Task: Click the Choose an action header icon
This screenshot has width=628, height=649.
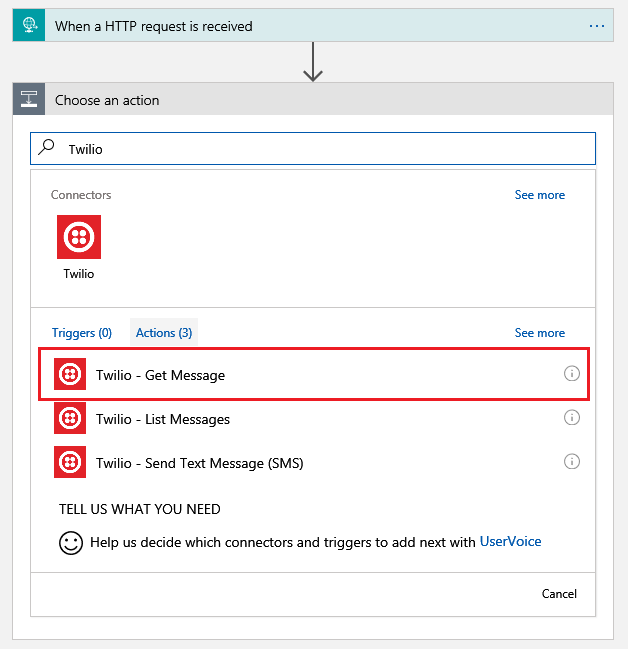Action: [x=29, y=99]
